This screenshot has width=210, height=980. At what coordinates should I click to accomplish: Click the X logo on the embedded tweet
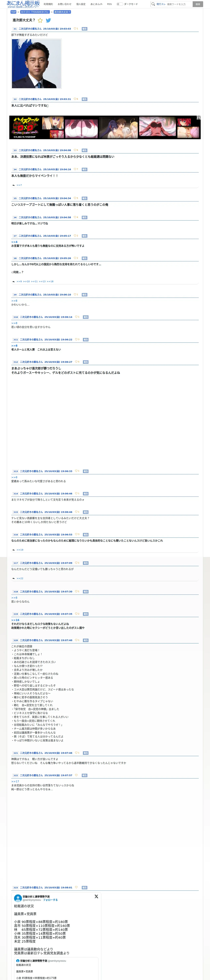click(x=96, y=897)
